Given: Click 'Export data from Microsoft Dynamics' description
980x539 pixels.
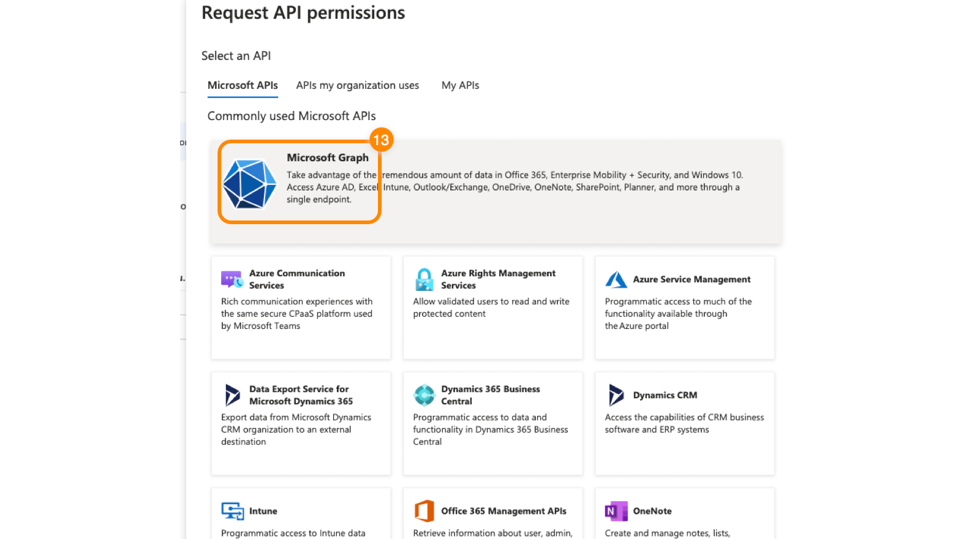Looking at the screenshot, I should pyautogui.click(x=296, y=429).
